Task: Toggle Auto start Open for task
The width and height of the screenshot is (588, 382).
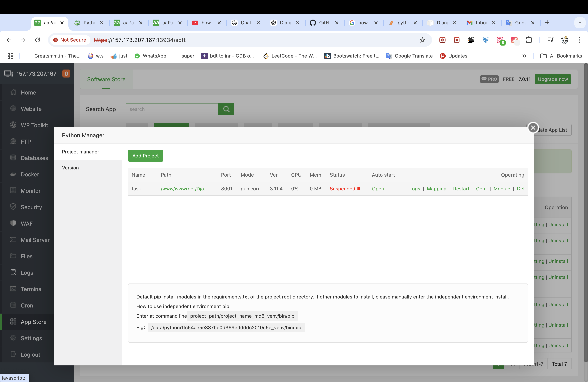Action: [x=378, y=189]
